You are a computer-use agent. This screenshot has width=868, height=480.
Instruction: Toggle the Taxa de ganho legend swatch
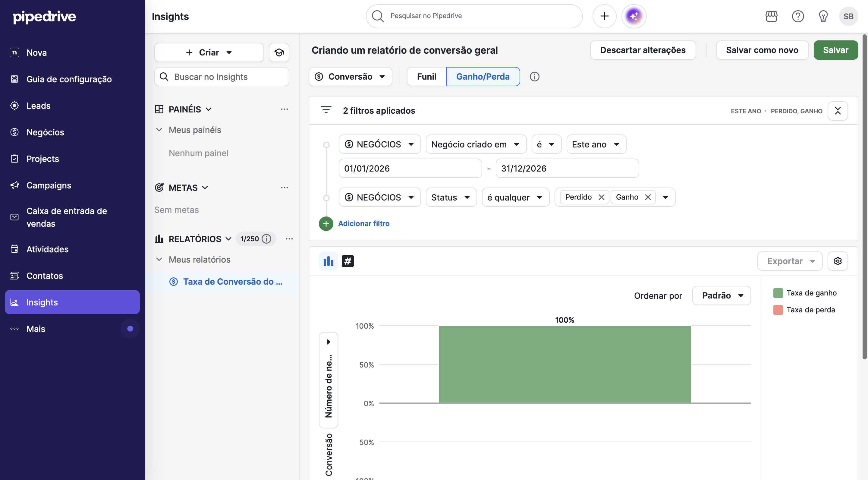point(778,293)
